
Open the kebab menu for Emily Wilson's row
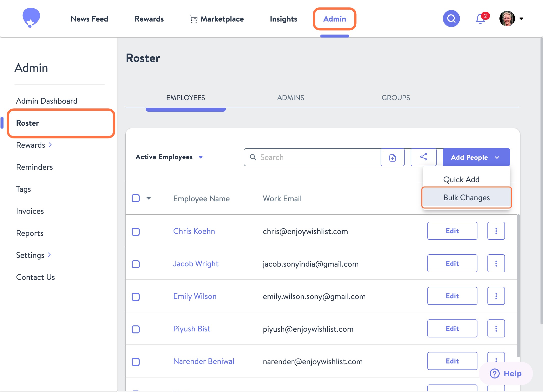point(496,296)
